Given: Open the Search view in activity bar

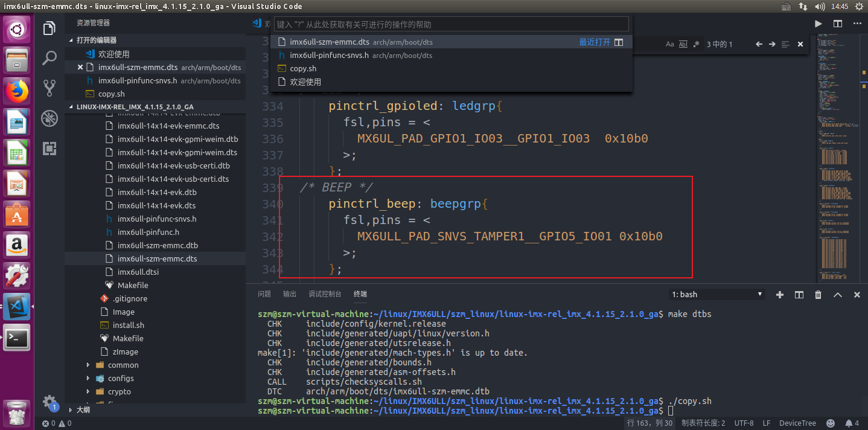Looking at the screenshot, I should point(49,59).
